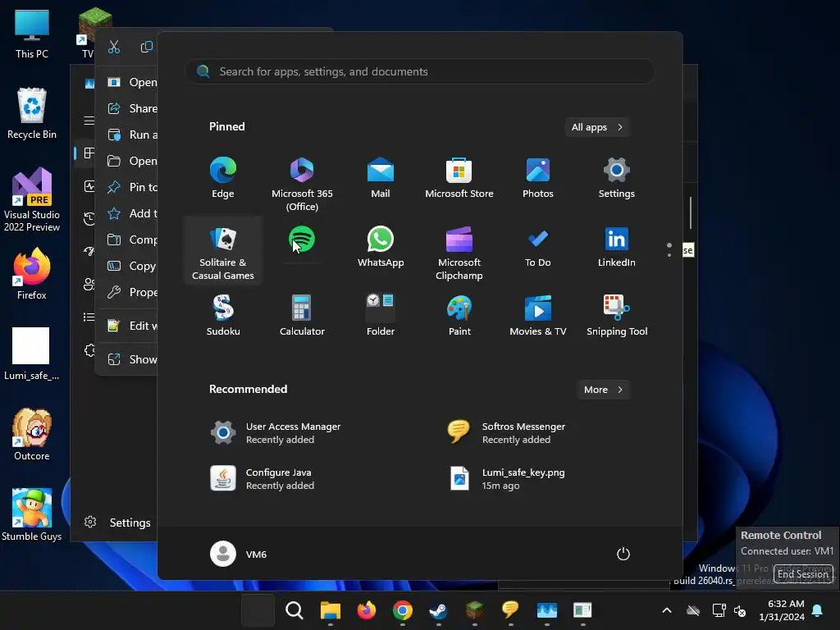Select the Firefox desktop shortcut

(32, 274)
